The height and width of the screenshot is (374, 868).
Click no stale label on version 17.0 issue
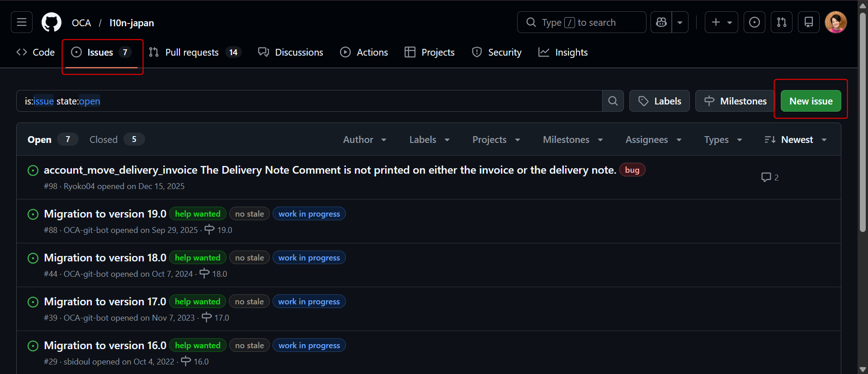click(250, 302)
